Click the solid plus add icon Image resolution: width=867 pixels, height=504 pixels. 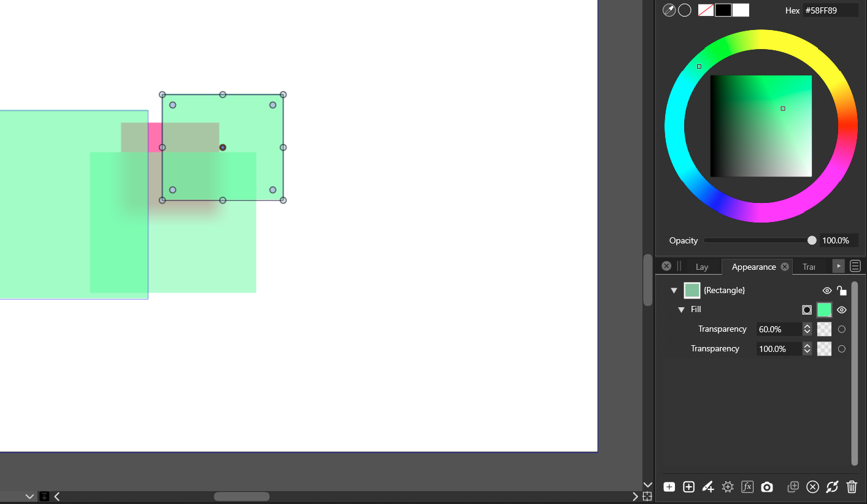pyautogui.click(x=669, y=487)
